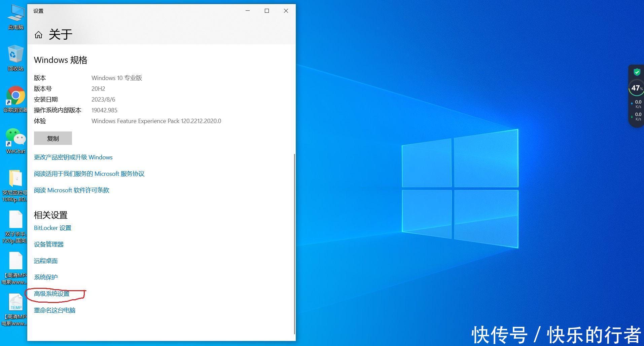Screen dimensions: 644x346
Task: Click the Settings window vertical scrollbar
Action: click(295, 244)
